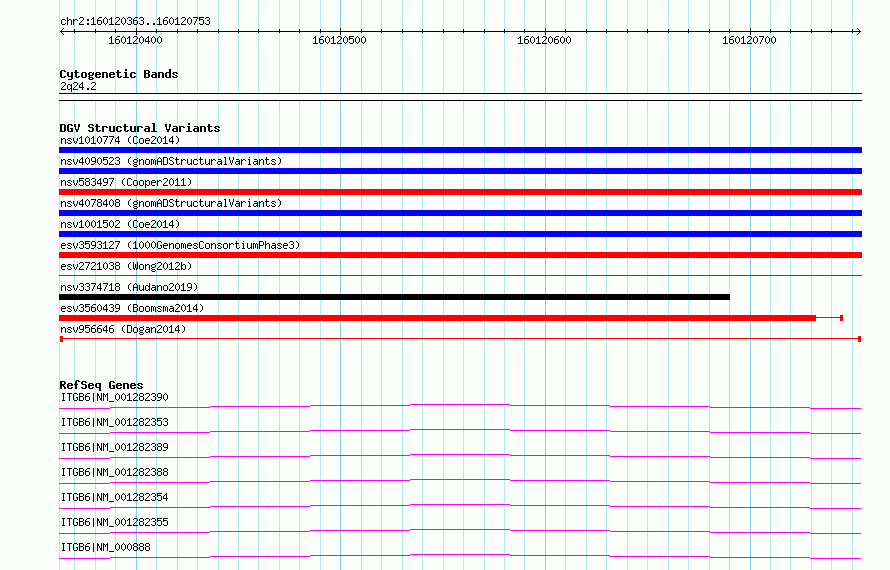
Task: Click the thin red line of nsv956646
Action: [460, 339]
